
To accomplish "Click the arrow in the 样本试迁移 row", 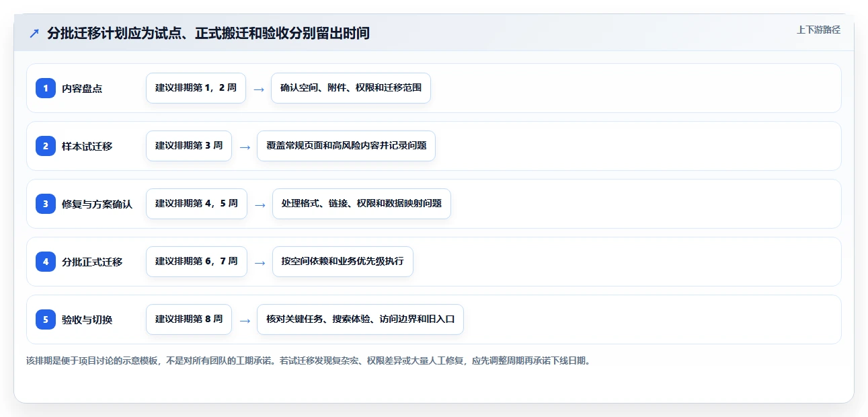I will pos(245,147).
